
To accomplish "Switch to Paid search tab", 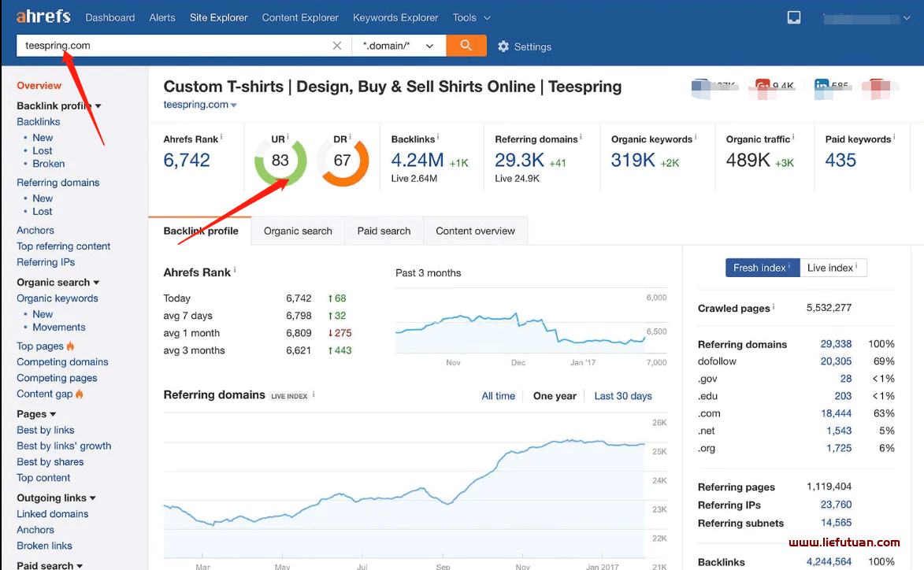I will tap(384, 231).
